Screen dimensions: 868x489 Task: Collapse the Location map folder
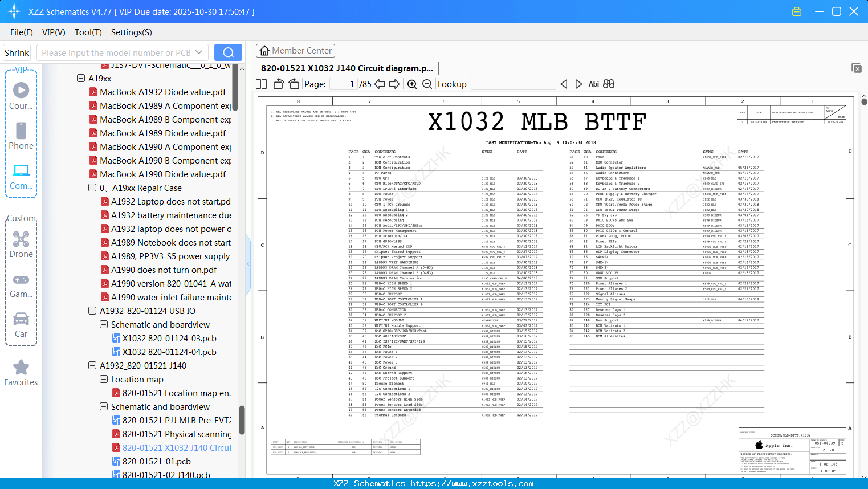(x=104, y=379)
